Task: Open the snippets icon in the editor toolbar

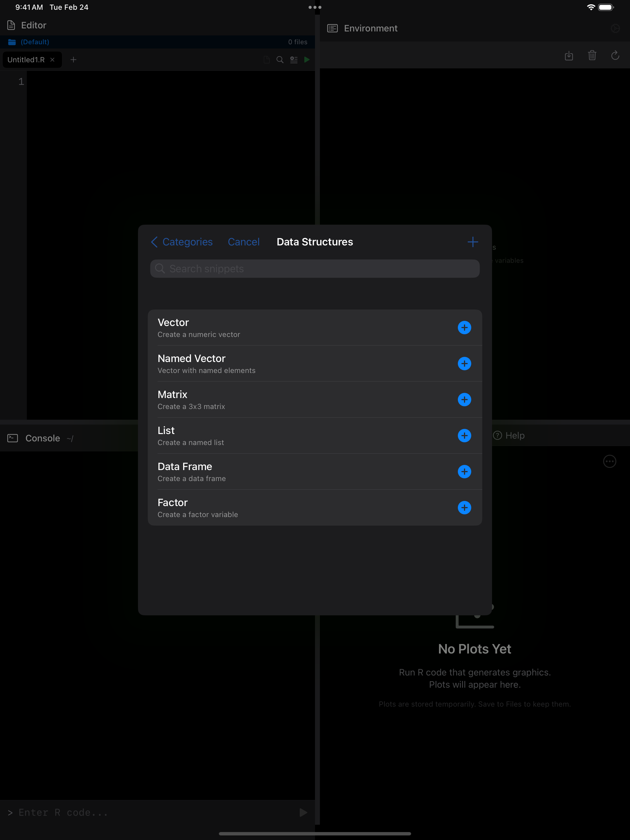Action: coord(294,60)
